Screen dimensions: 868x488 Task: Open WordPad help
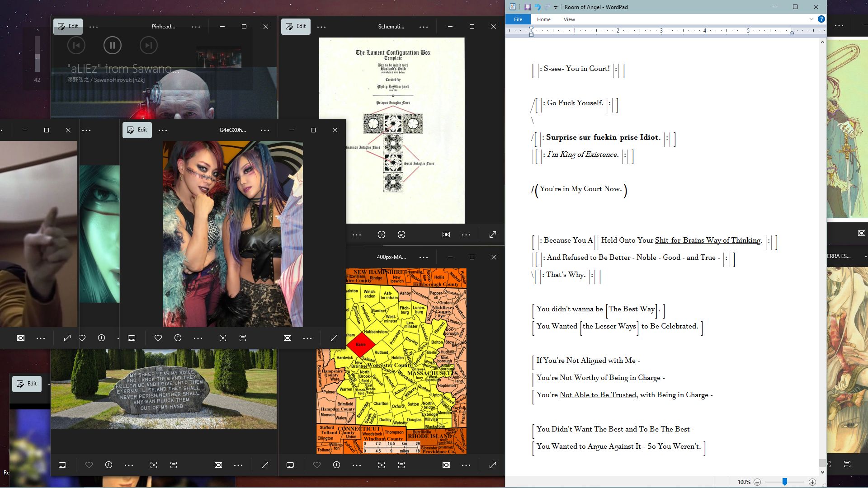[x=821, y=19]
